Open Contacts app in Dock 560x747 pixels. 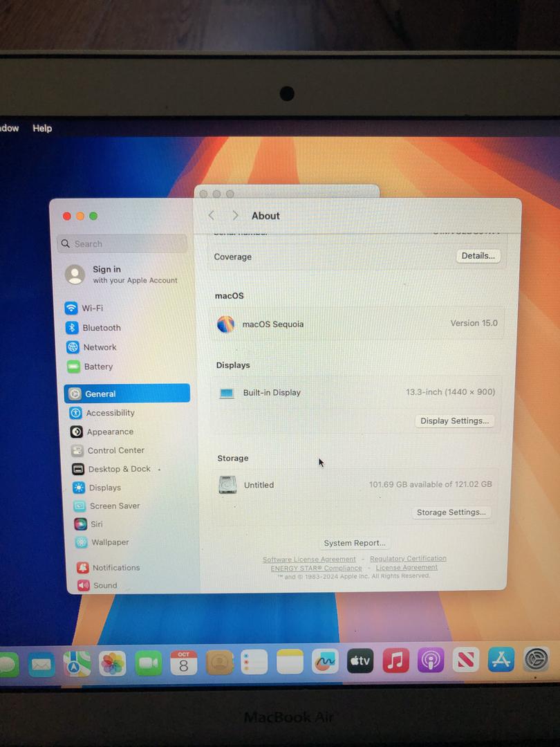click(x=219, y=662)
